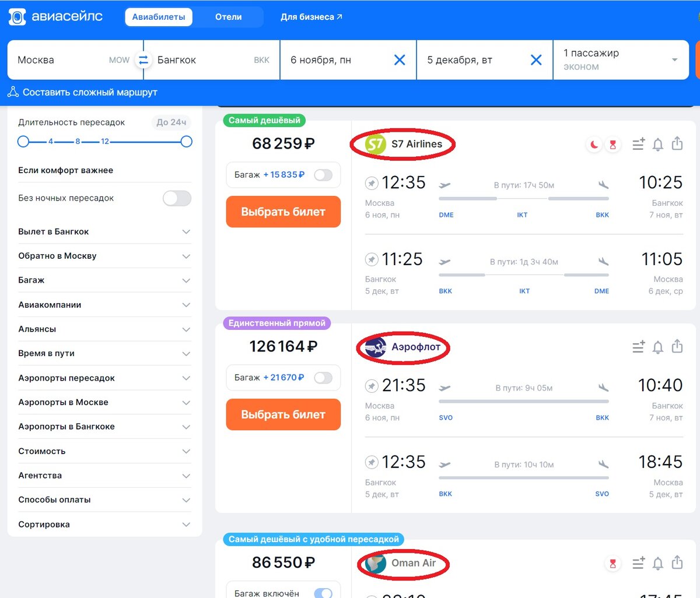
Task: Pin the Аэрофлот 12:35 return flight
Action: 372,462
